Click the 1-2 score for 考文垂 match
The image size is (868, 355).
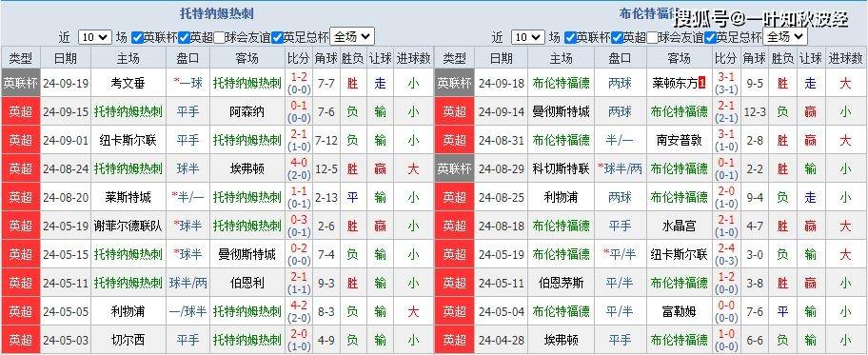click(x=299, y=77)
